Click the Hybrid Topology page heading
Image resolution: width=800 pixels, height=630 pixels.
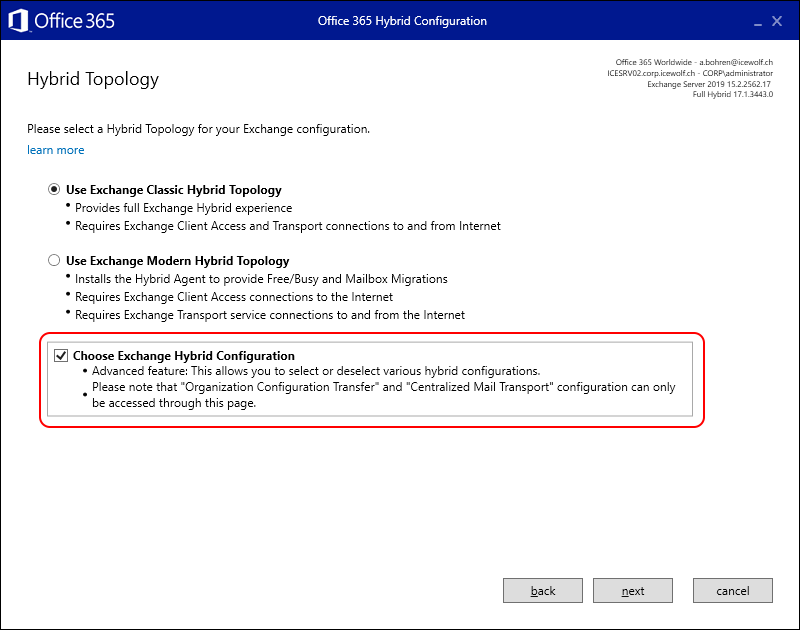pyautogui.click(x=93, y=79)
